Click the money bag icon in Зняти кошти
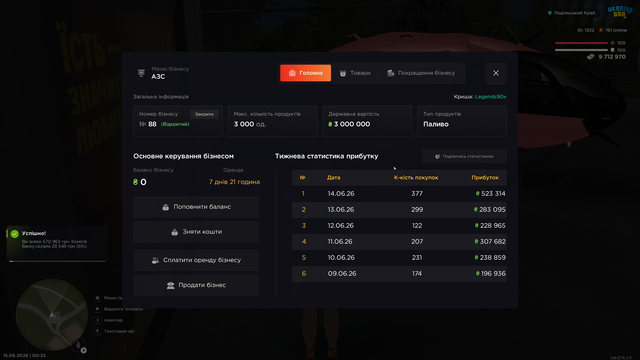This screenshot has height=360, width=640. [x=174, y=232]
